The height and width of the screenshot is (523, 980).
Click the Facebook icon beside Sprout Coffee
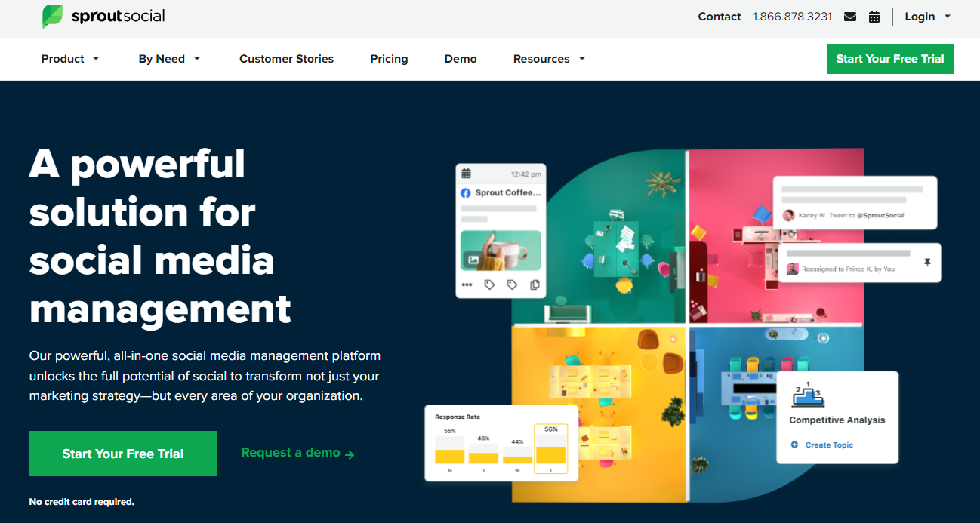point(466,193)
